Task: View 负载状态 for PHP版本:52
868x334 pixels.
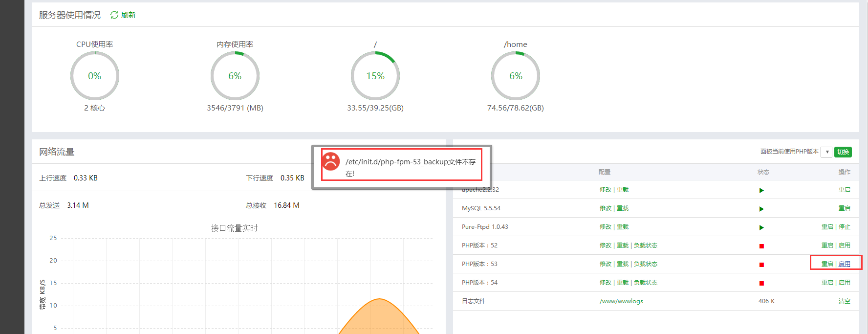Action: tap(646, 245)
